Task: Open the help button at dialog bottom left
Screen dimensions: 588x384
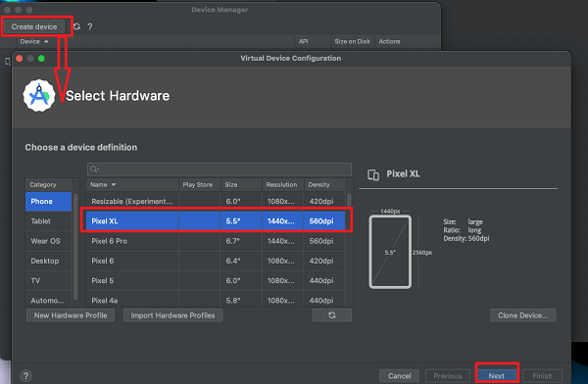Action: [25, 376]
